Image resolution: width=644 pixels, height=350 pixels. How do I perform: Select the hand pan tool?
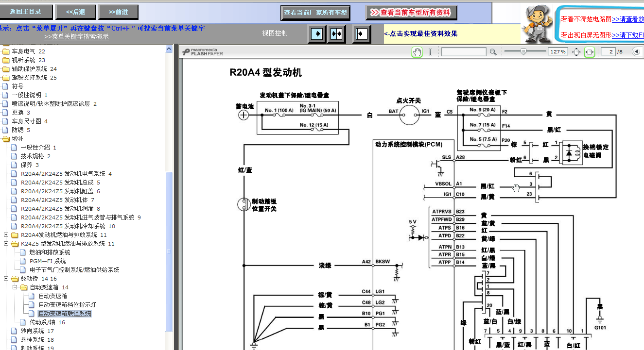417,52
